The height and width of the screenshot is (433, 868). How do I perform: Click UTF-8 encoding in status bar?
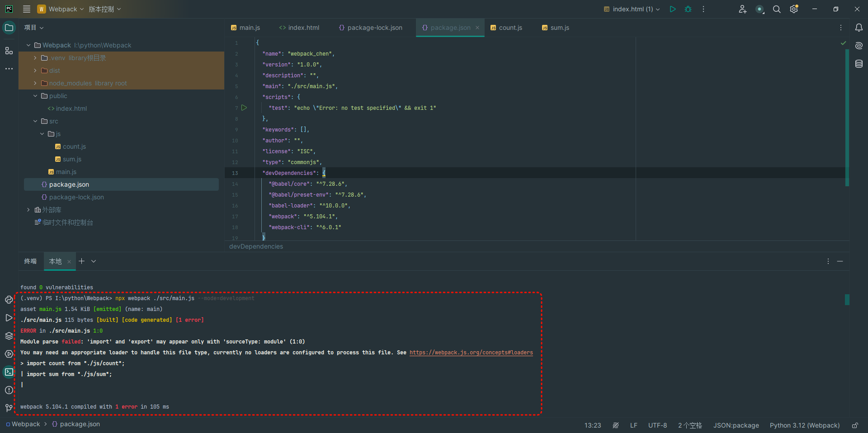pyautogui.click(x=657, y=425)
